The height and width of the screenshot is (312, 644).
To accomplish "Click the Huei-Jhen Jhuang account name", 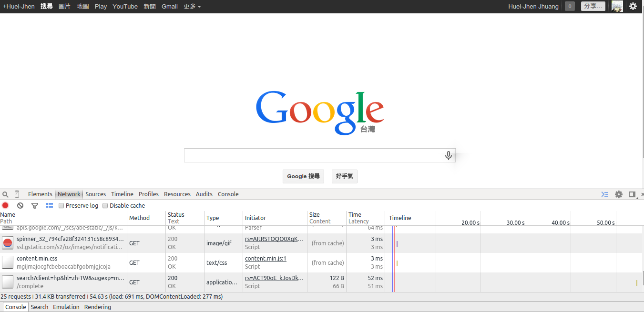I will (x=533, y=7).
